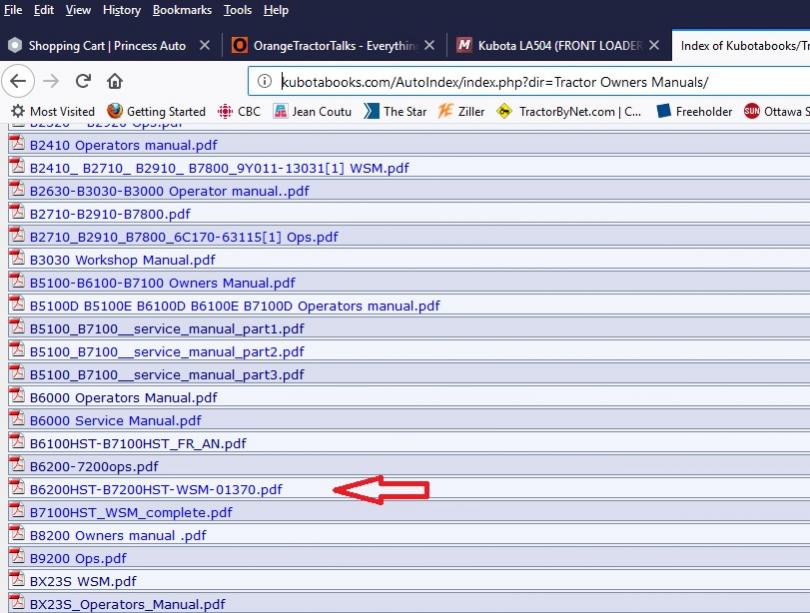Close the Kubota LA504 tab
Screen dimensions: 810x613
click(654, 45)
